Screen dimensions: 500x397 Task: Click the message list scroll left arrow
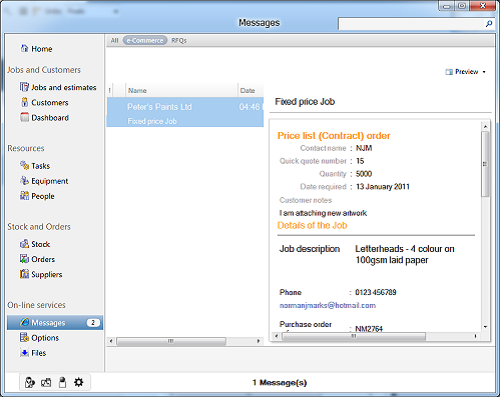pyautogui.click(x=111, y=341)
